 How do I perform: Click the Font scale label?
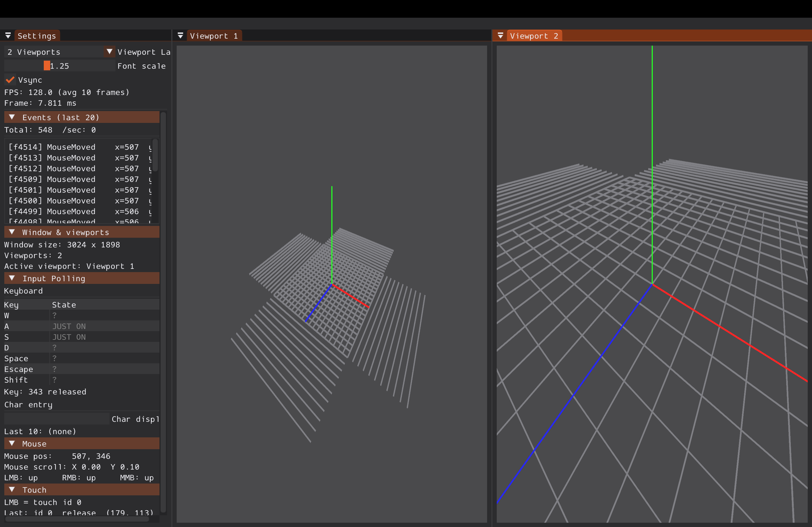(x=142, y=66)
